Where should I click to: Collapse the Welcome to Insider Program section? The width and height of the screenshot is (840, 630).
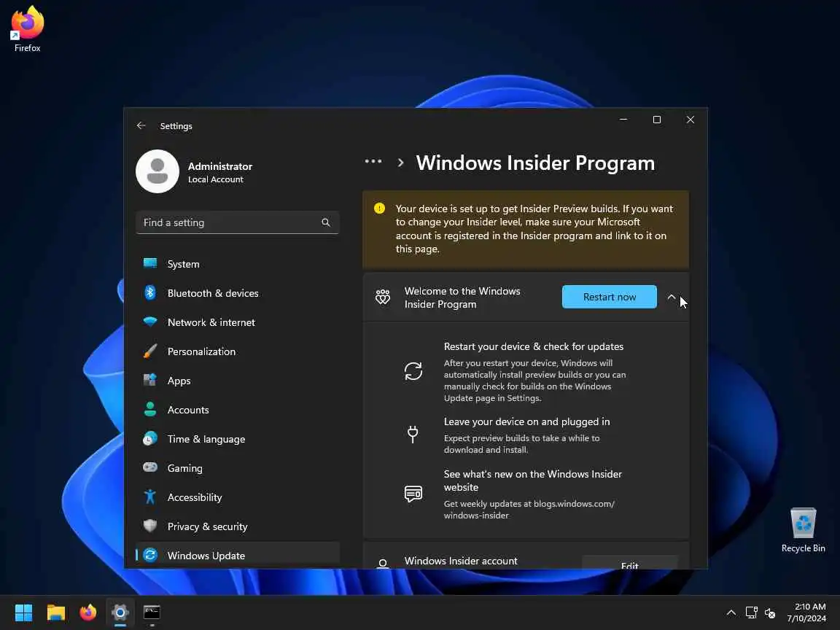672,297
